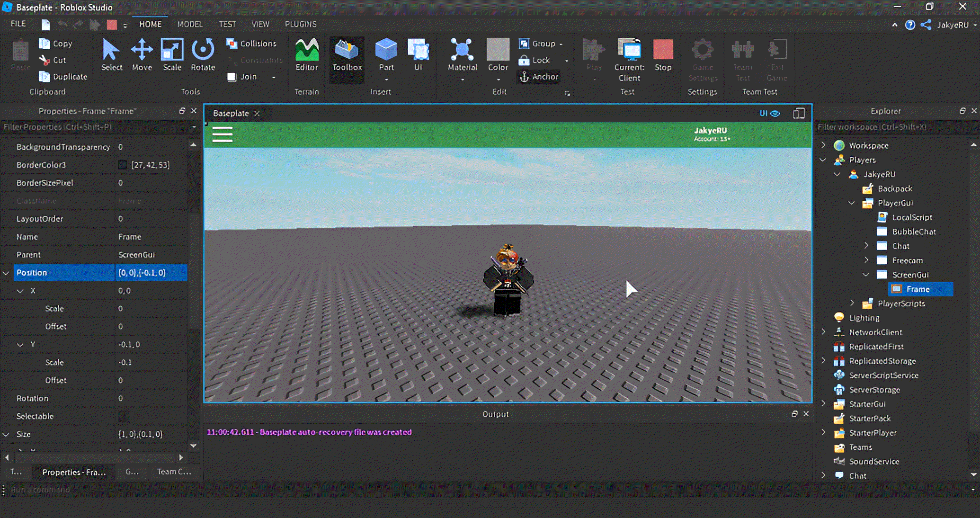Click the share icon beside JakyeRU
This screenshot has height=518, width=980.
coord(926,25)
